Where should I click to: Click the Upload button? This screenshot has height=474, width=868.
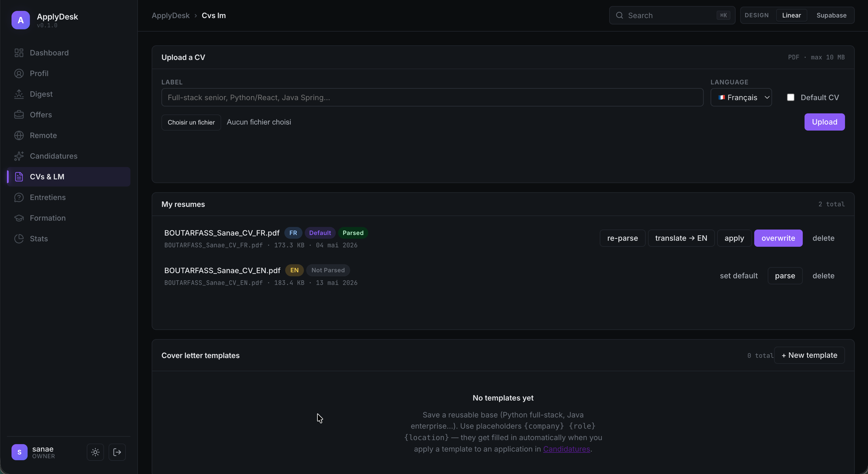824,122
